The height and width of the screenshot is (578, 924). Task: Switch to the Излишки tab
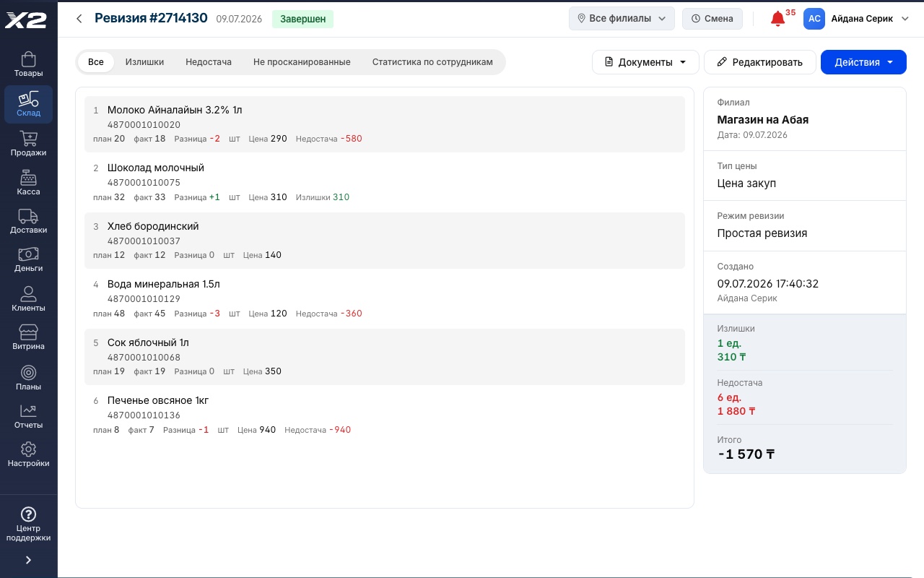pyautogui.click(x=144, y=62)
